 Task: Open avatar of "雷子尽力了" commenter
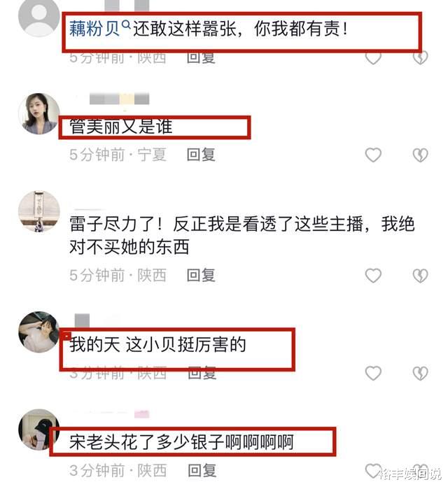tap(39, 211)
